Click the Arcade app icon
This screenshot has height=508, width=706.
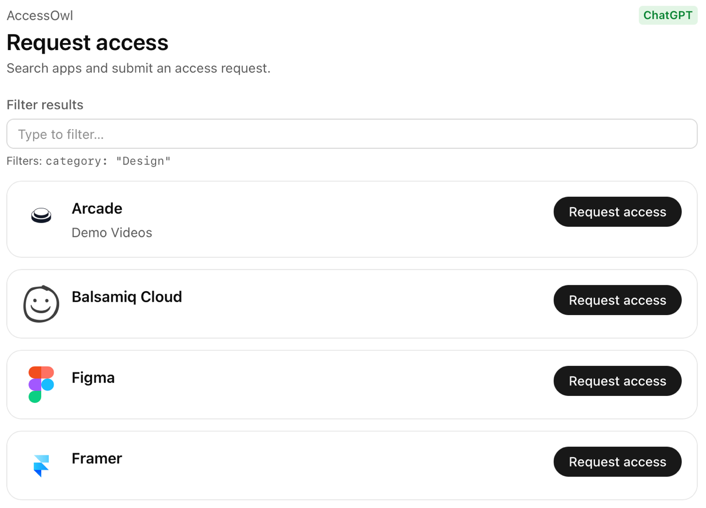click(41, 215)
